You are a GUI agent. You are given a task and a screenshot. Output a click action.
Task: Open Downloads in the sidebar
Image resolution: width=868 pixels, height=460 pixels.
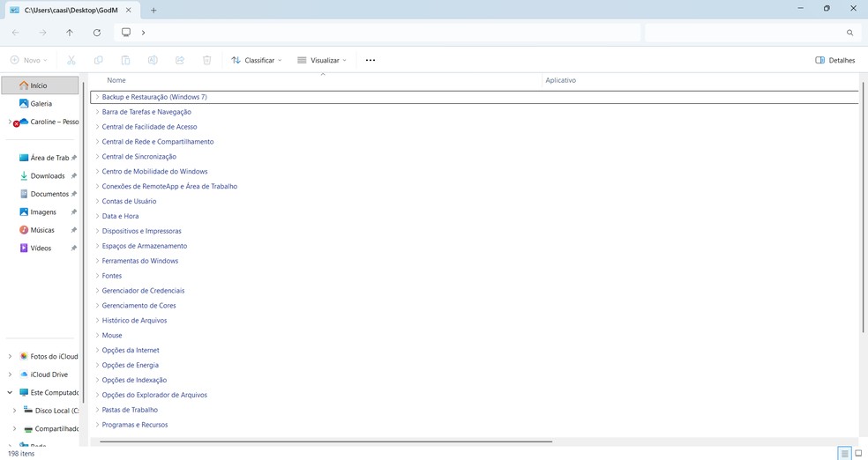tap(47, 176)
